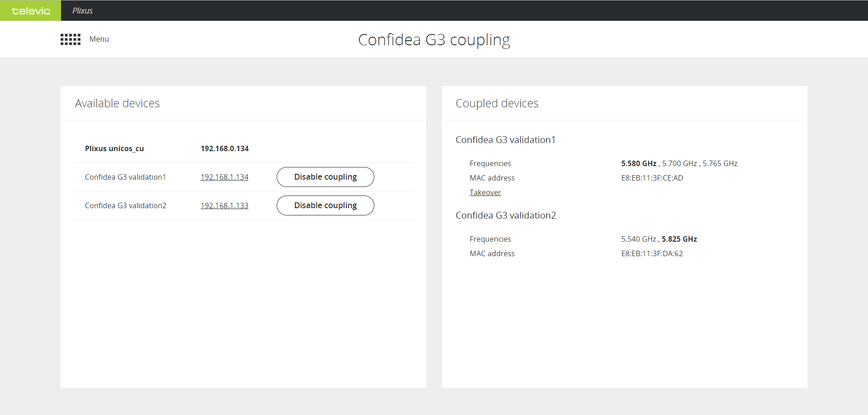Click Confidea G3 validation2 coupled heading
The height and width of the screenshot is (415, 868).
click(x=506, y=215)
